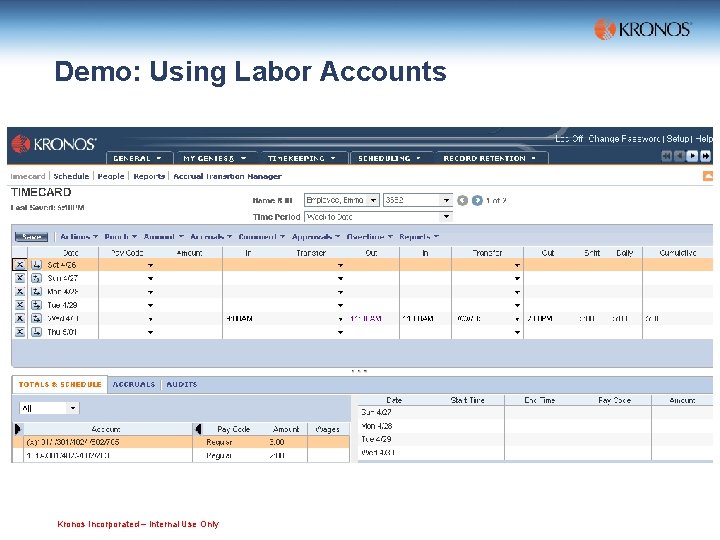Delete the Sat 4/26 timecard row
The image size is (720, 540).
click(19, 265)
